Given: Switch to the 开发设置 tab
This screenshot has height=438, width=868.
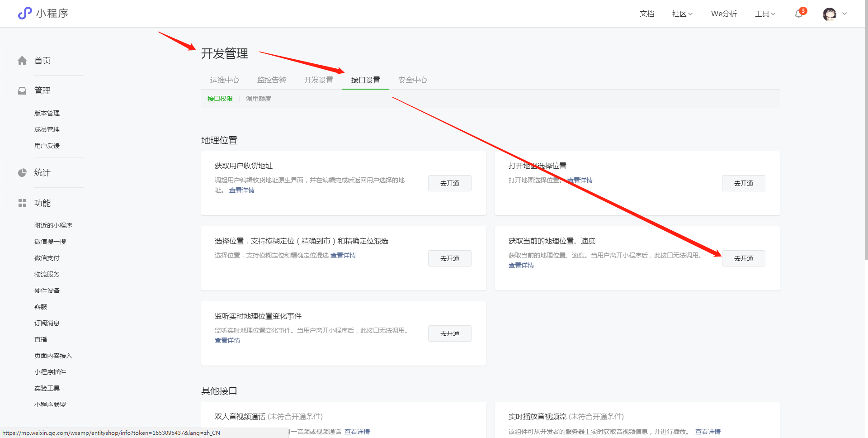Looking at the screenshot, I should pos(319,80).
